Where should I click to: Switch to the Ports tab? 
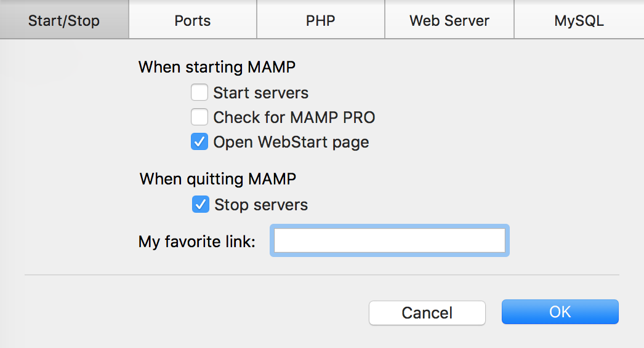[x=193, y=20]
